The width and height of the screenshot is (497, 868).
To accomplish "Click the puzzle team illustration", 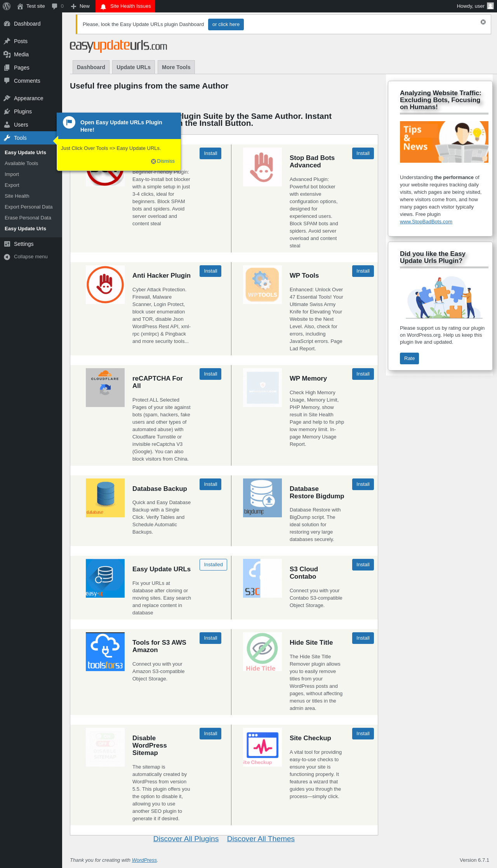I will click(x=444, y=297).
